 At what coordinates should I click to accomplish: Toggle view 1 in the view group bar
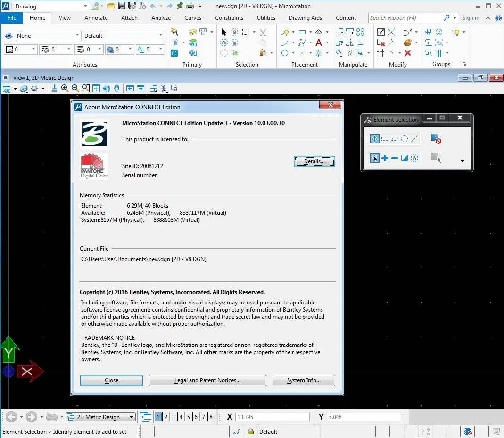[158, 417]
